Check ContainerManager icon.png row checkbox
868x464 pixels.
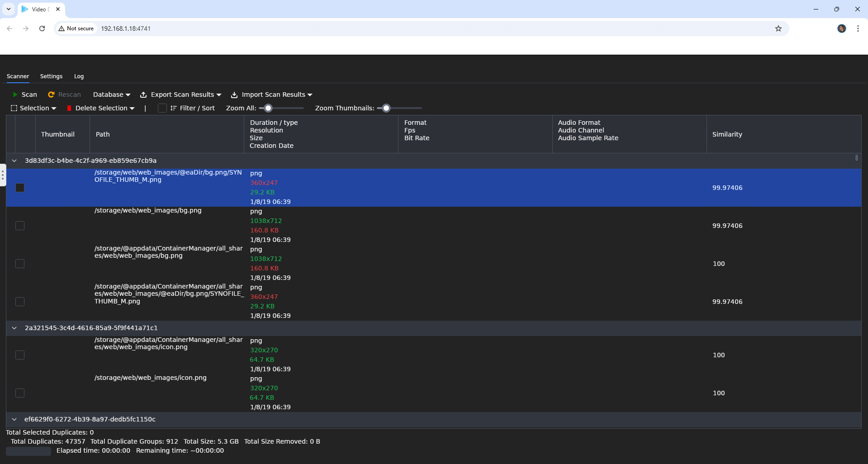click(20, 355)
